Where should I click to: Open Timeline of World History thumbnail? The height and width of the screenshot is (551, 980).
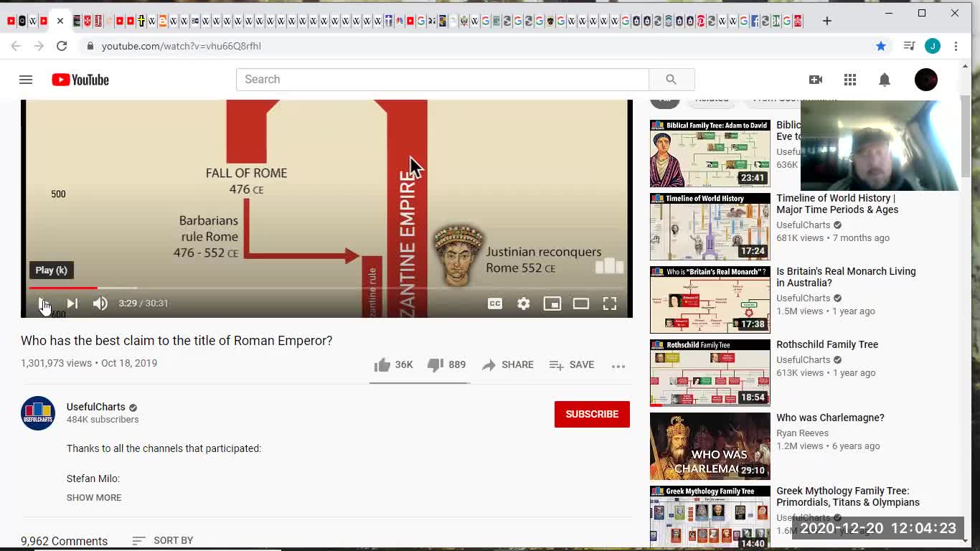tap(710, 227)
